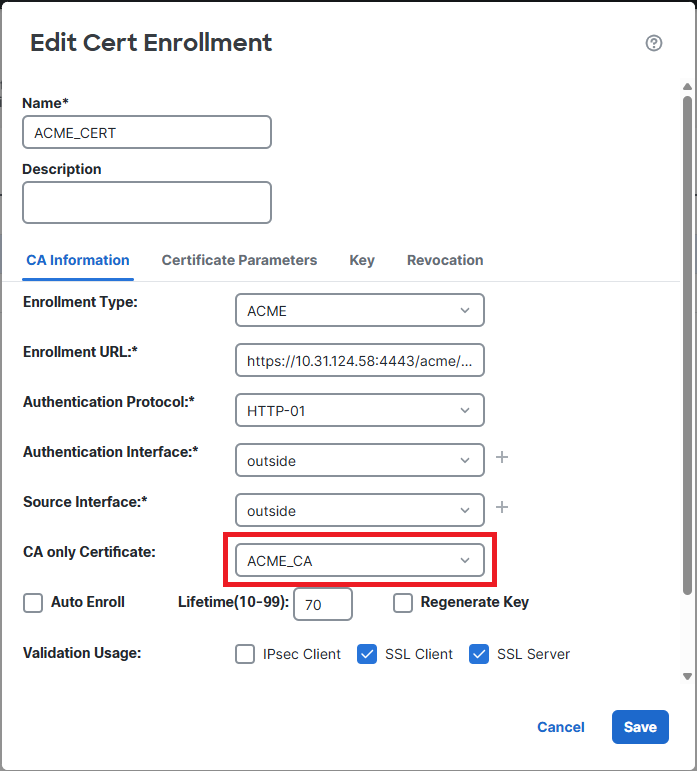Save the cert enrollment changes
Screen dimensions: 697x771
click(640, 727)
